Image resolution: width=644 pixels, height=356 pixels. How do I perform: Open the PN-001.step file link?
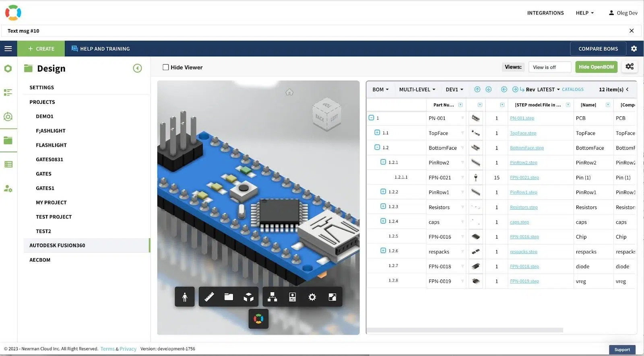coord(522,118)
